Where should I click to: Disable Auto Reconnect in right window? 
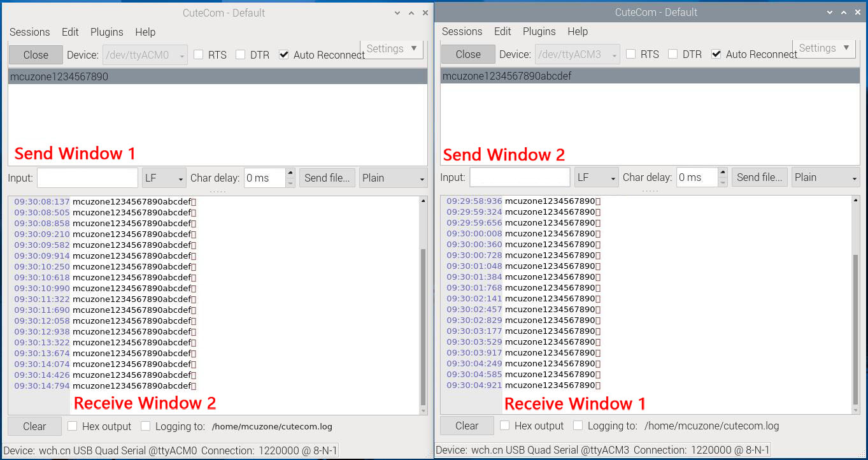(716, 54)
